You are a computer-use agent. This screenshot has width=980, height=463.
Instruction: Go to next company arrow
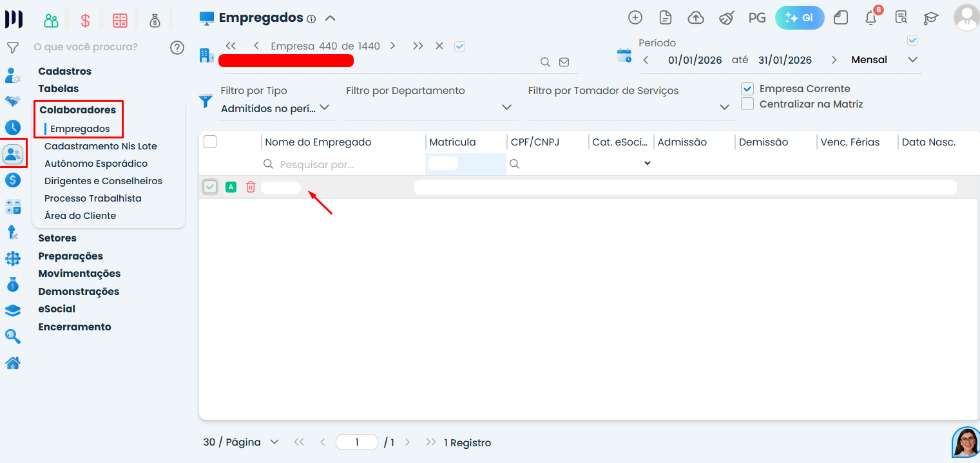(392, 46)
